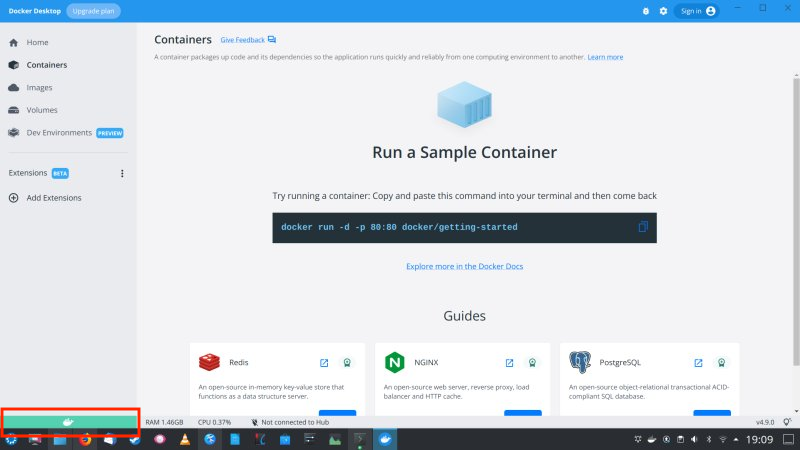Click the 19:09 clock

coord(759,439)
